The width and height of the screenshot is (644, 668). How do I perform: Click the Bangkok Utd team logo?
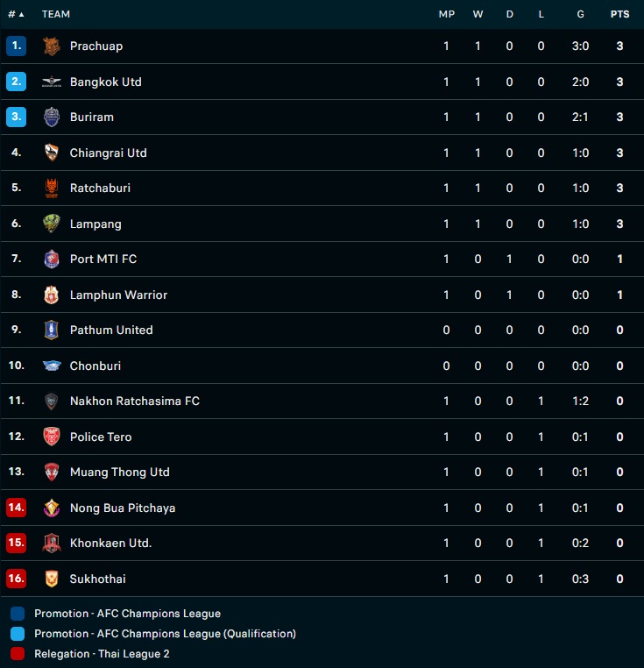52,82
